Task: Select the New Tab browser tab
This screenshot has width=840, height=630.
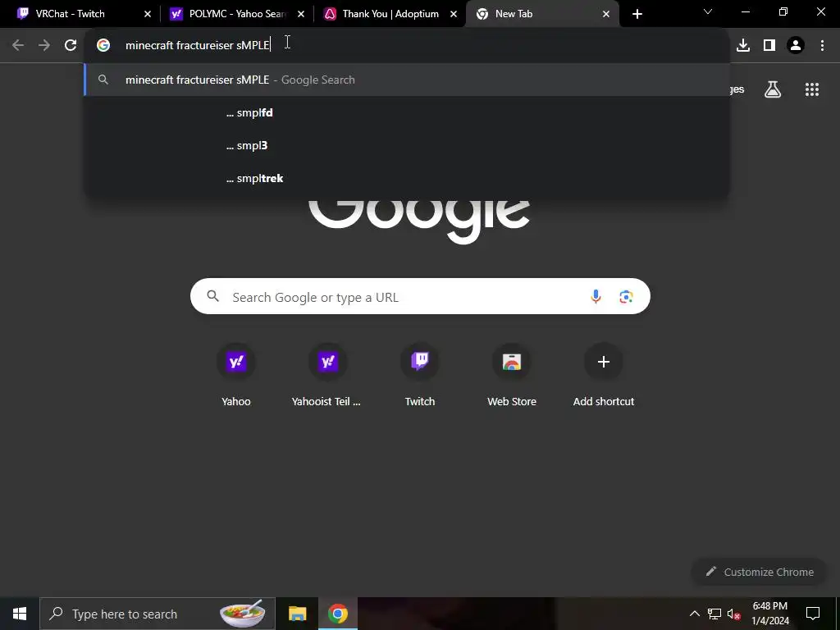Action: (542, 14)
